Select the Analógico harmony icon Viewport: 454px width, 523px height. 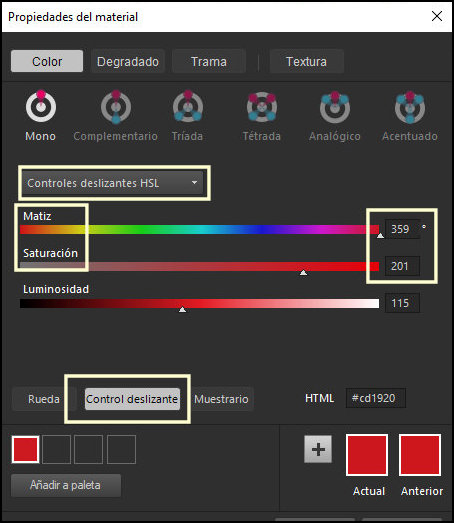click(x=335, y=107)
